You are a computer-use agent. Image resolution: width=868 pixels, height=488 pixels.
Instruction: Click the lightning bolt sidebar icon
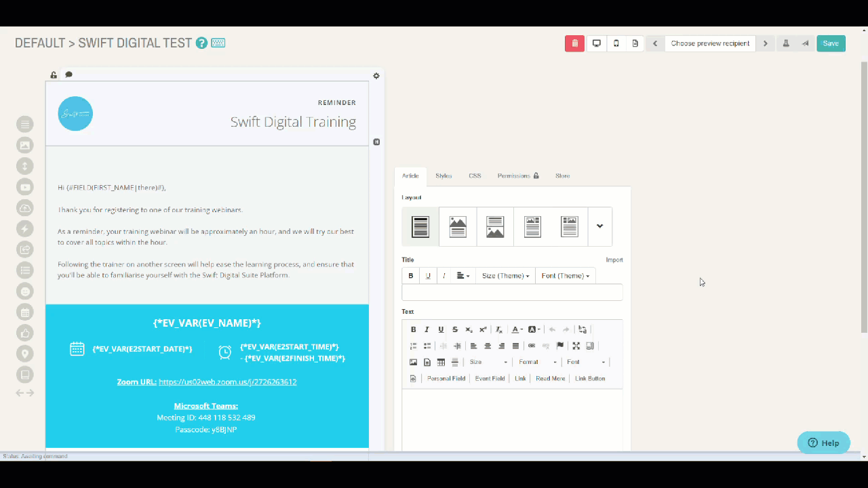[x=25, y=229]
